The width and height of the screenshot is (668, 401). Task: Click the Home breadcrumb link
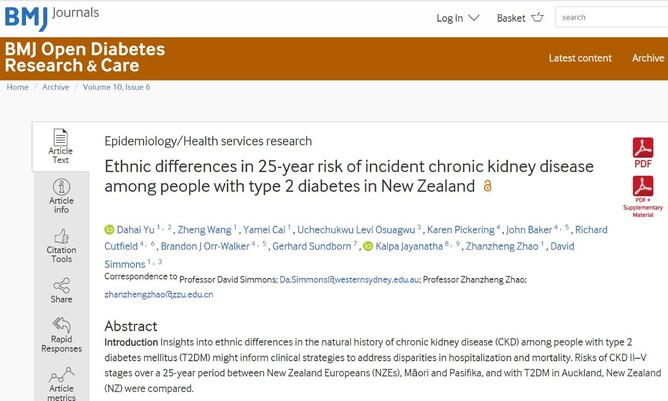(x=18, y=87)
